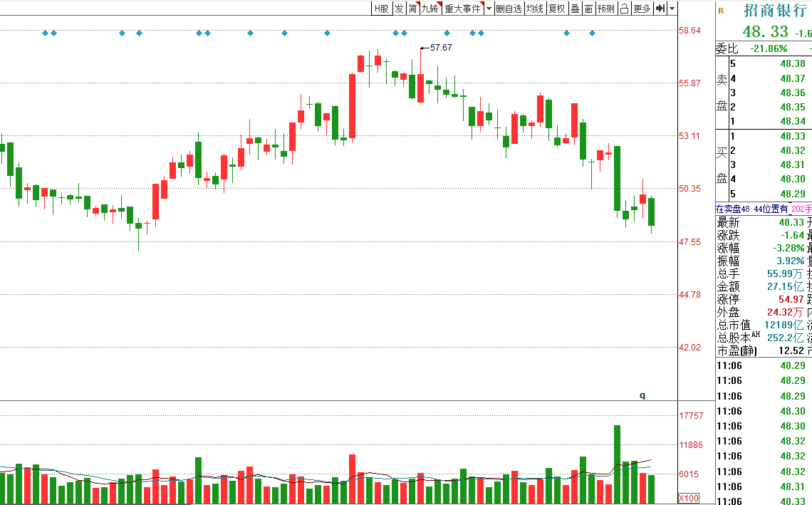Open the 发 toolbar button
812x505 pixels.
tap(400, 9)
